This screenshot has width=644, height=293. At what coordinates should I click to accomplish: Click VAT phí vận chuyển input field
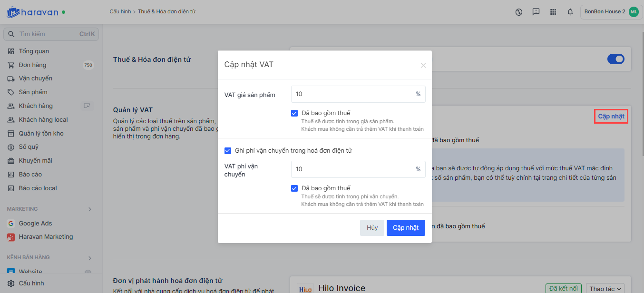tap(358, 169)
